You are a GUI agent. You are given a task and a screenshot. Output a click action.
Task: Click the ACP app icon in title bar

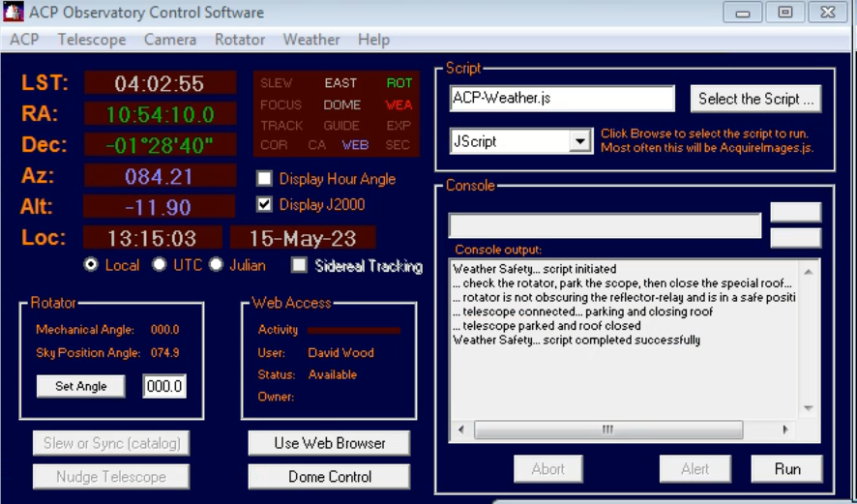coord(14,12)
